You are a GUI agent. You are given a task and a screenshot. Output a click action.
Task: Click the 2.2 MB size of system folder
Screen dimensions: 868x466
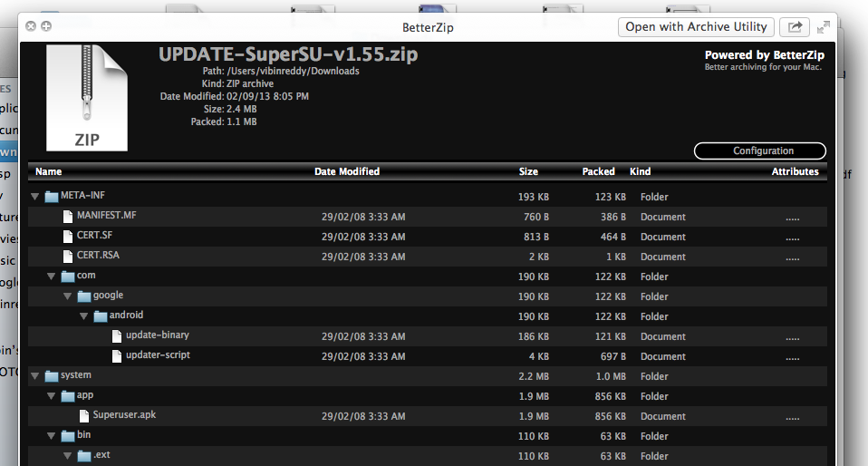534,376
